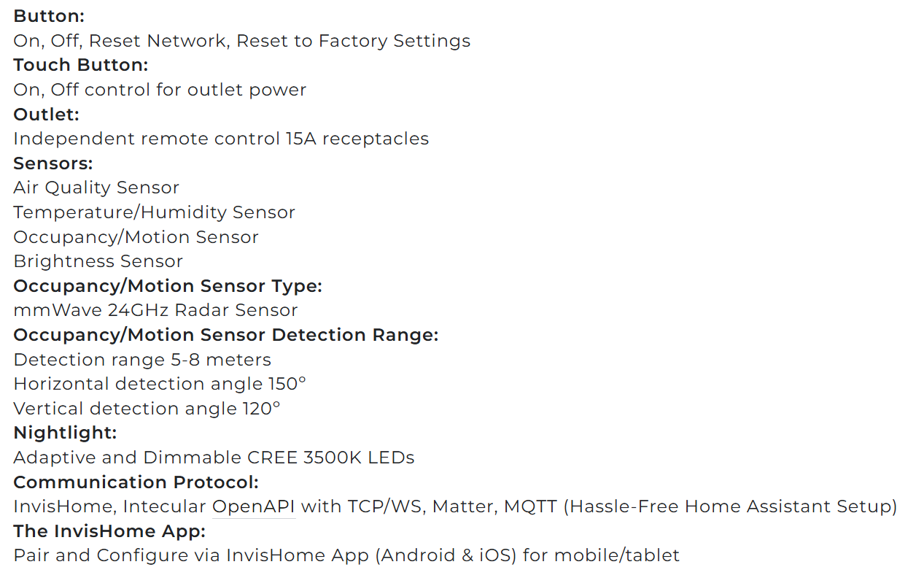Click the "mmWave 24GHz Radar Sensor" text
924x586 pixels.
[155, 310]
